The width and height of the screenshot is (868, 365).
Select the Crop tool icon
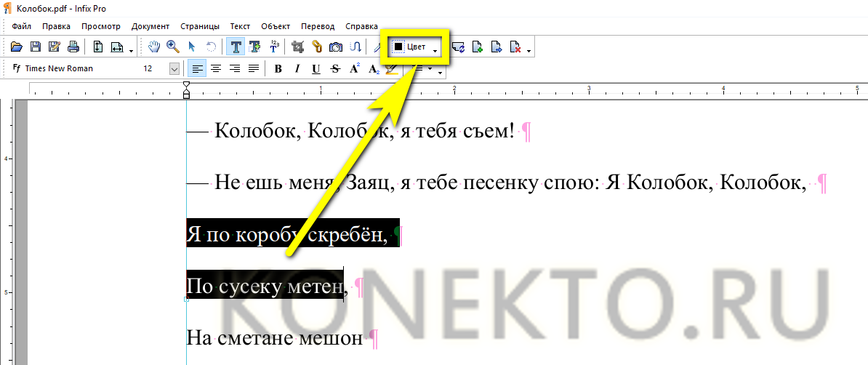pos(297,47)
